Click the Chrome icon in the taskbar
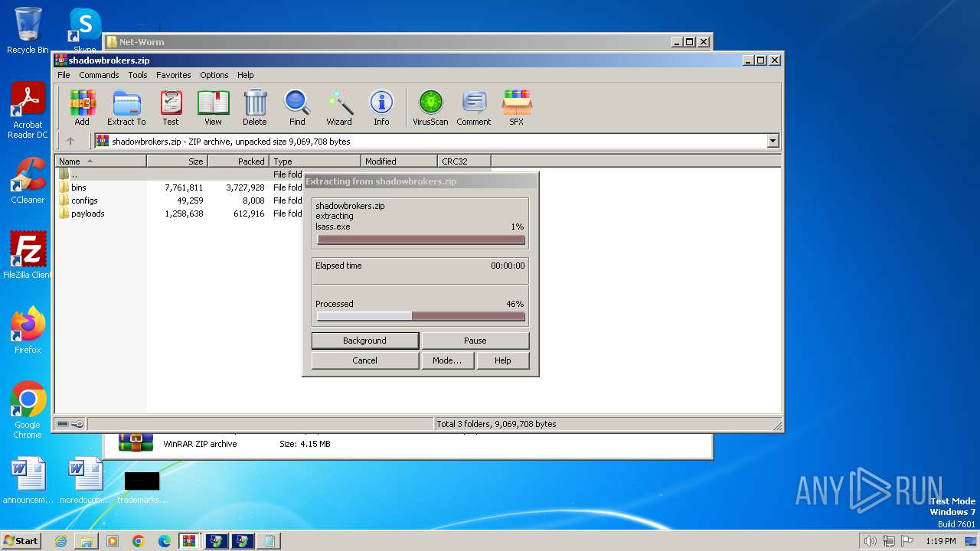 (139, 541)
